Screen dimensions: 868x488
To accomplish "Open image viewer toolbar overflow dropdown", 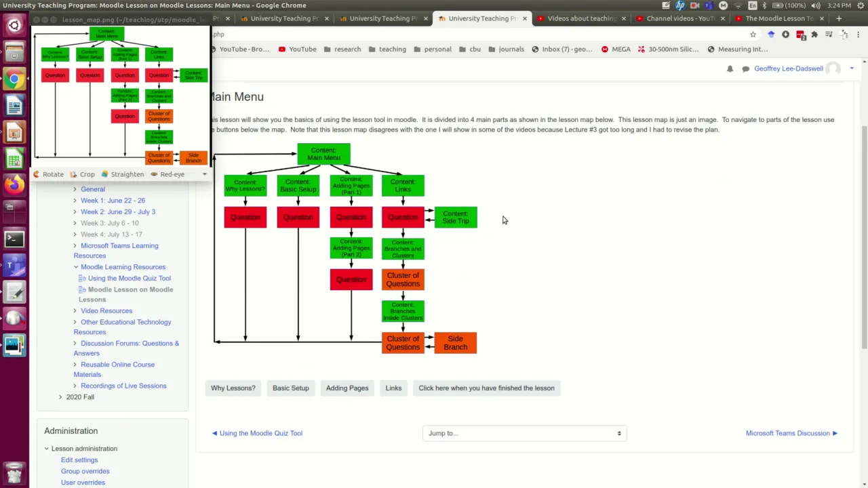I will click(x=204, y=174).
